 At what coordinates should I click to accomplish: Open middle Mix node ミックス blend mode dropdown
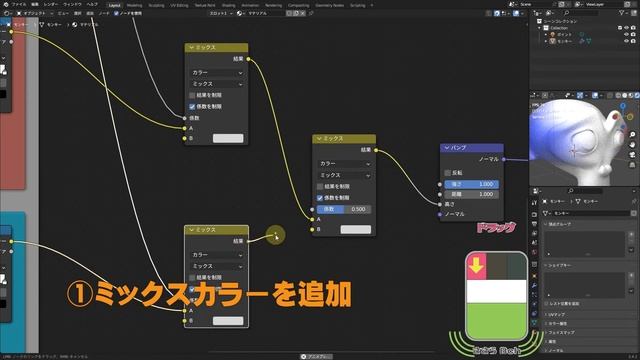pos(344,175)
